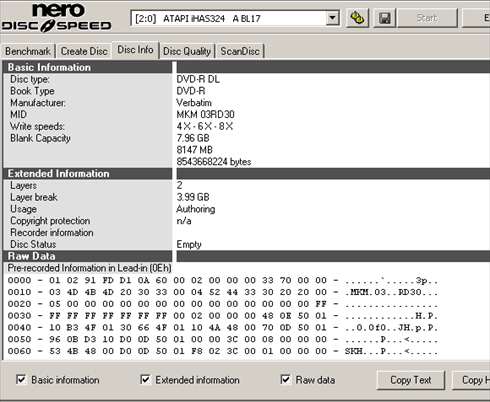Select the MKM 03RD30 MID value
This screenshot has width=490, height=402.
pyautogui.click(x=205, y=115)
